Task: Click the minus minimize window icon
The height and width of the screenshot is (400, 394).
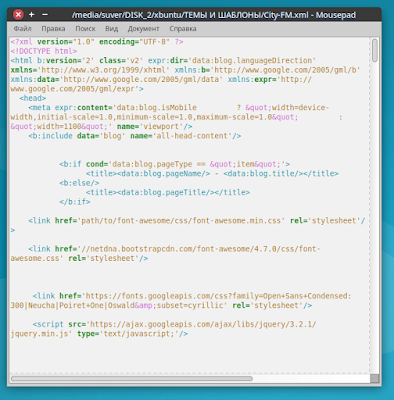Action: click(45, 15)
